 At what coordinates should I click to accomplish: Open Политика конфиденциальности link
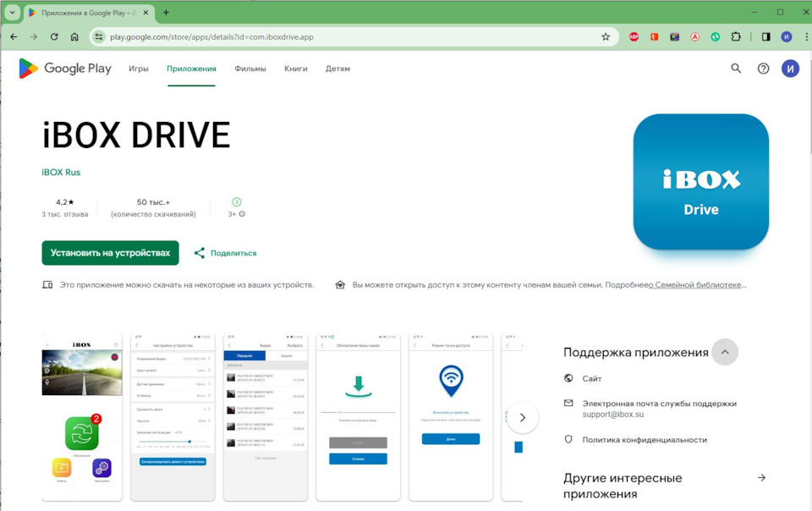(645, 440)
